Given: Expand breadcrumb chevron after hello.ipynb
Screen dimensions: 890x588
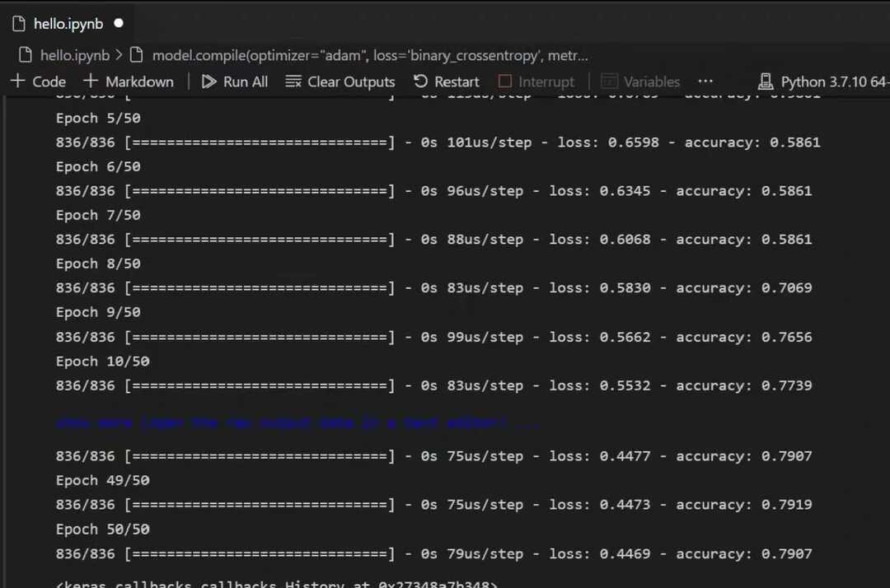Looking at the screenshot, I should [119, 55].
